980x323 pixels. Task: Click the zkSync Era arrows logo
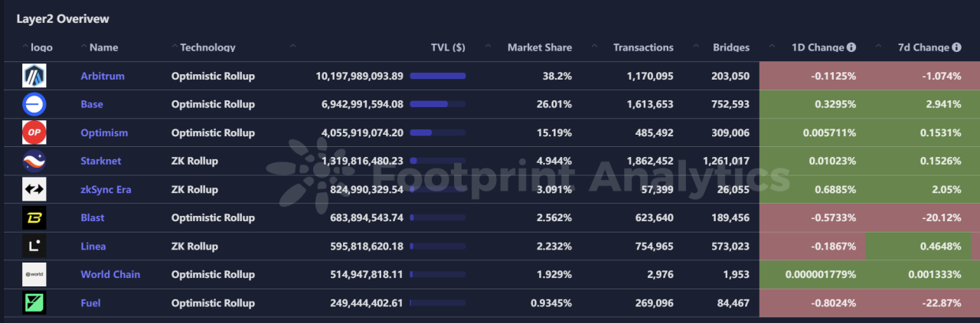[x=34, y=189]
